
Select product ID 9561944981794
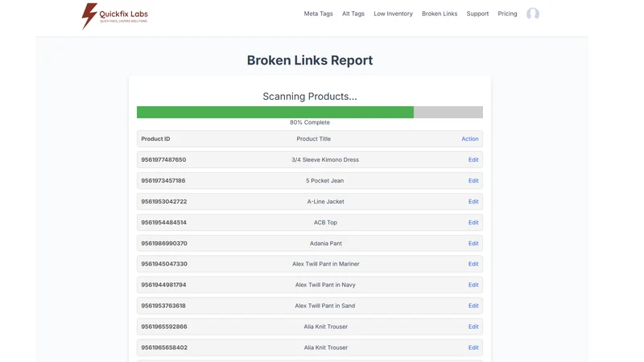coord(163,285)
